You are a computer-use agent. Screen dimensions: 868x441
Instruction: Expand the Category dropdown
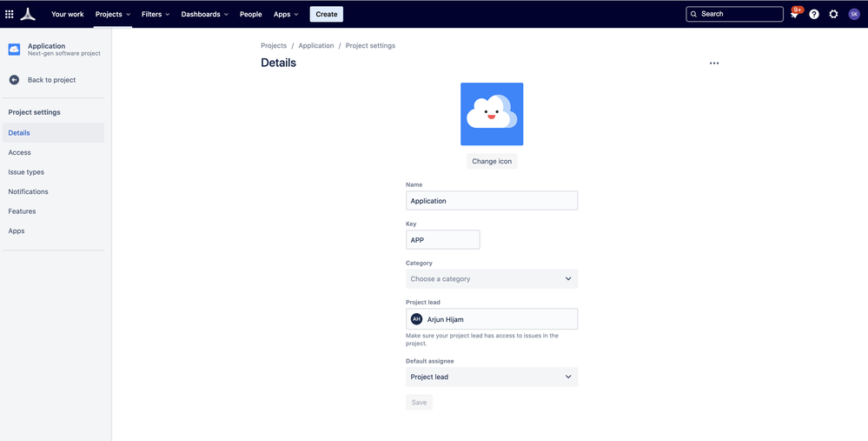tap(492, 279)
